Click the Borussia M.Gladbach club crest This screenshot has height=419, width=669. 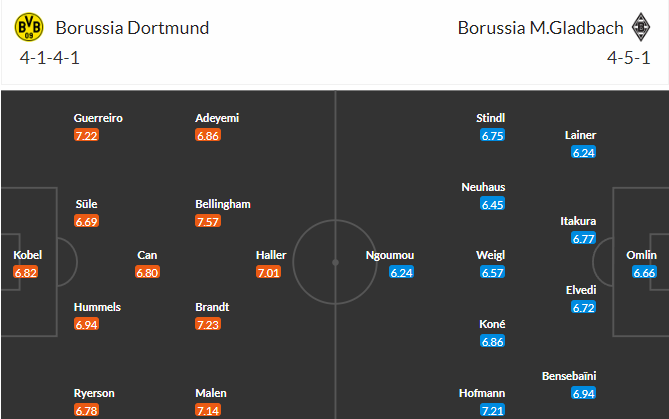(640, 27)
